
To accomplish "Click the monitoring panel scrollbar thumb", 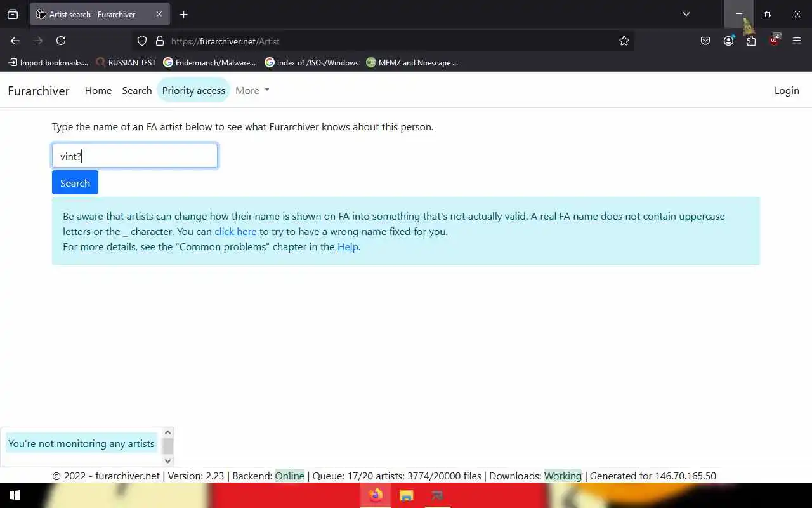I will [167, 446].
